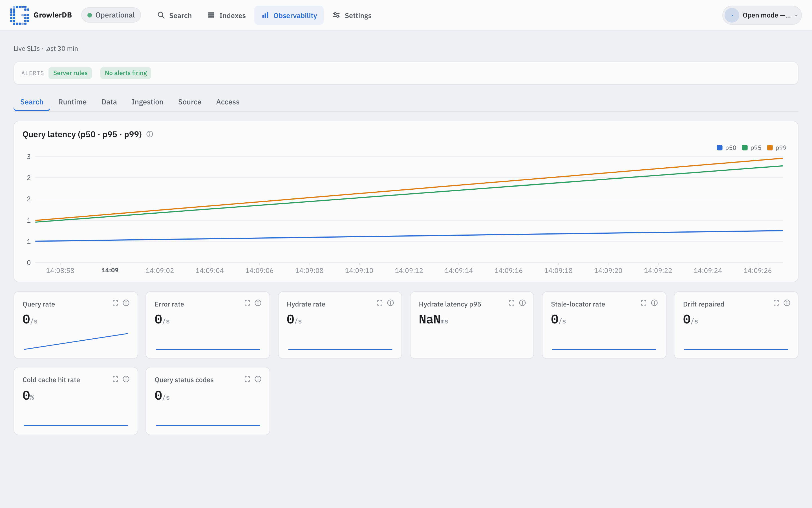The height and width of the screenshot is (508, 812).
Task: Click the Indexes list icon
Action: pos(211,15)
